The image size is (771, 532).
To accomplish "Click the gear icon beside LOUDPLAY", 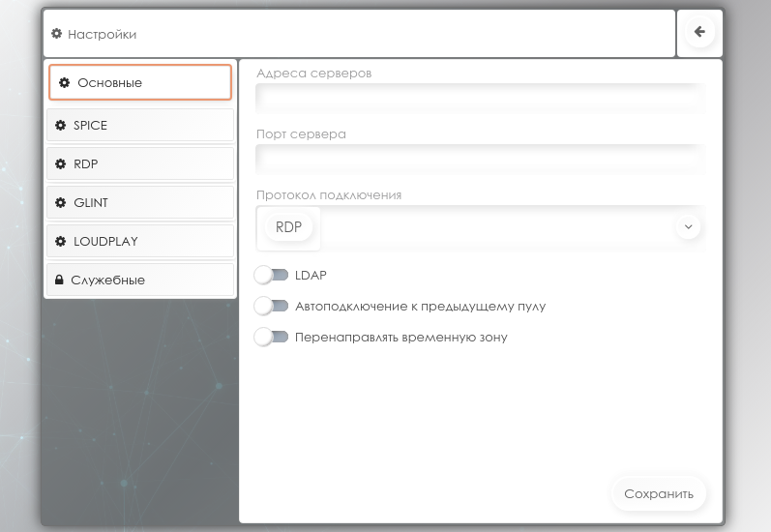I will (x=60, y=242).
